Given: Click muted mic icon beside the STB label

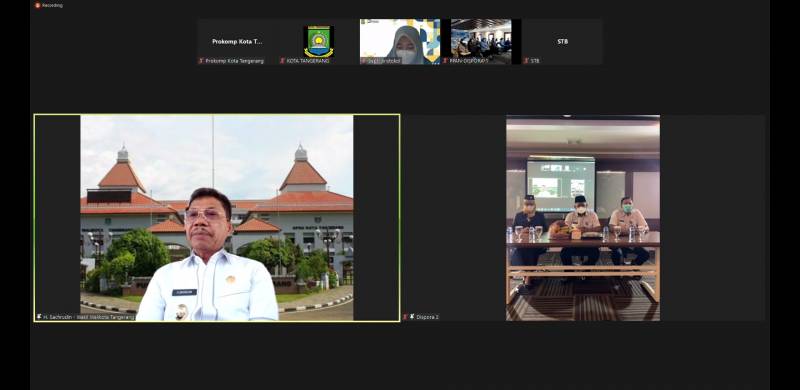Looking at the screenshot, I should [526, 61].
